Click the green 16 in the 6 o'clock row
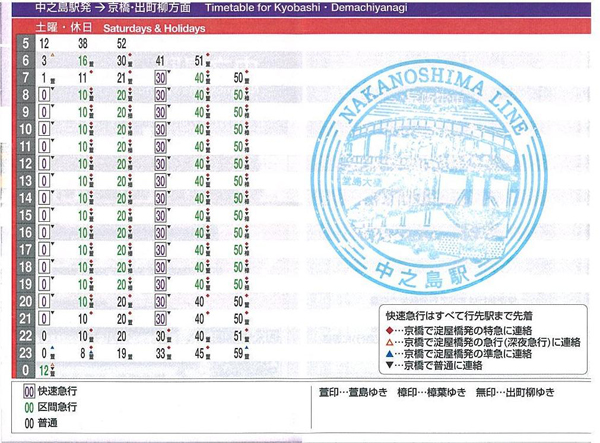The image size is (600, 443). pyautogui.click(x=83, y=60)
